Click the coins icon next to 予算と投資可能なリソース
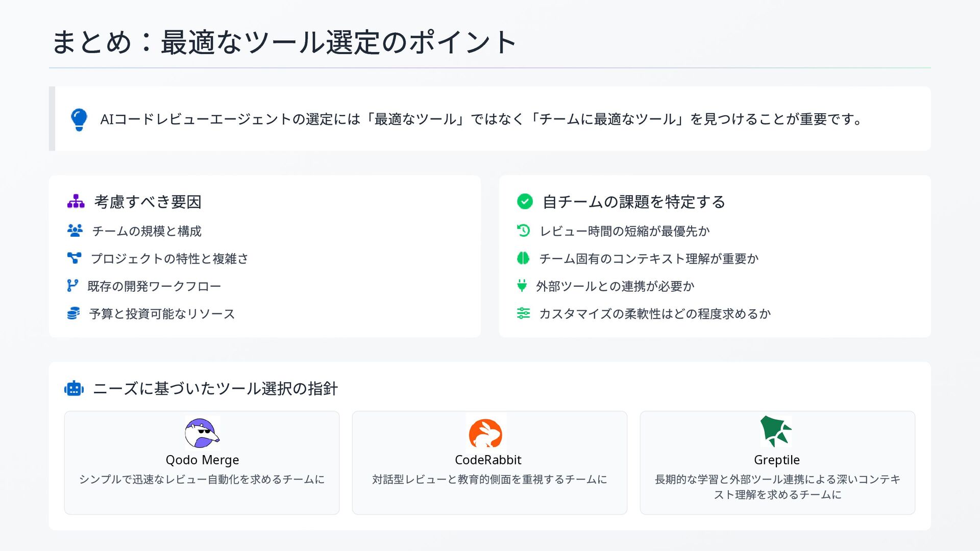980x551 pixels. point(73,313)
